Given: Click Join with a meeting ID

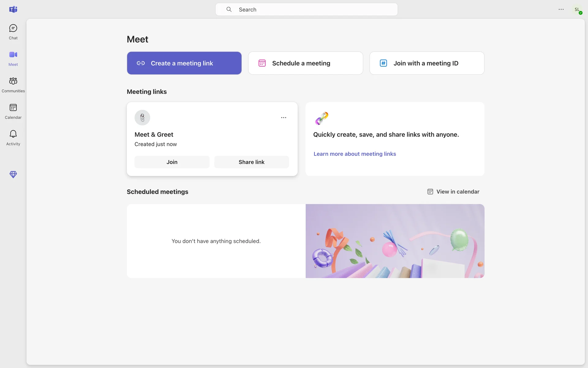Looking at the screenshot, I should pos(427,63).
